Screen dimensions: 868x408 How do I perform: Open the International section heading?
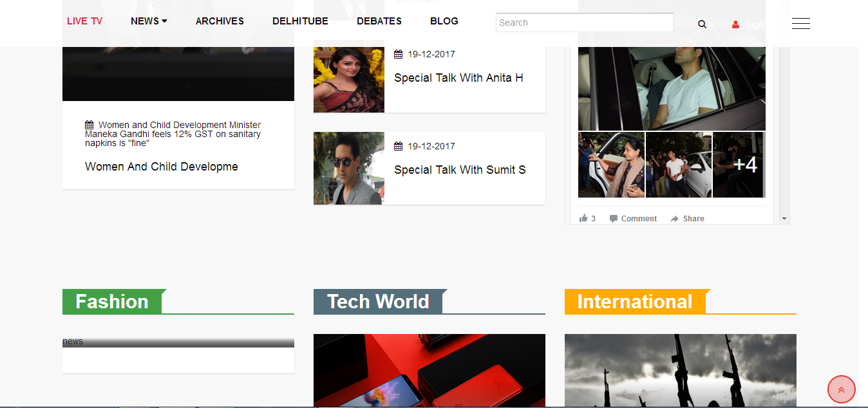pyautogui.click(x=635, y=302)
